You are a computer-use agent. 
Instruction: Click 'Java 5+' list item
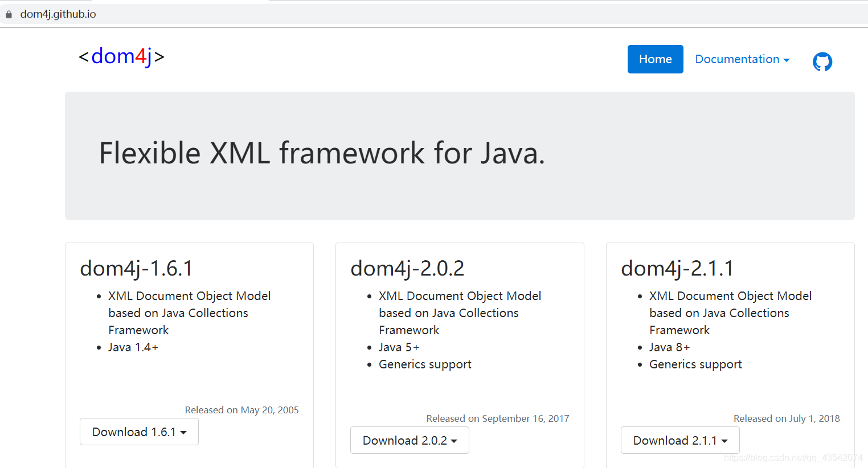pos(399,347)
